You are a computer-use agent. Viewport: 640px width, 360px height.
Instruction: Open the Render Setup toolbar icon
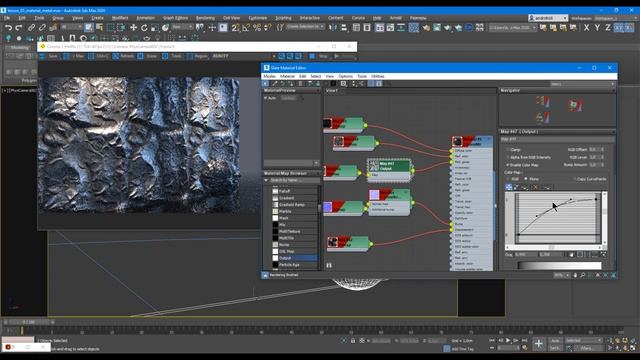(426, 28)
